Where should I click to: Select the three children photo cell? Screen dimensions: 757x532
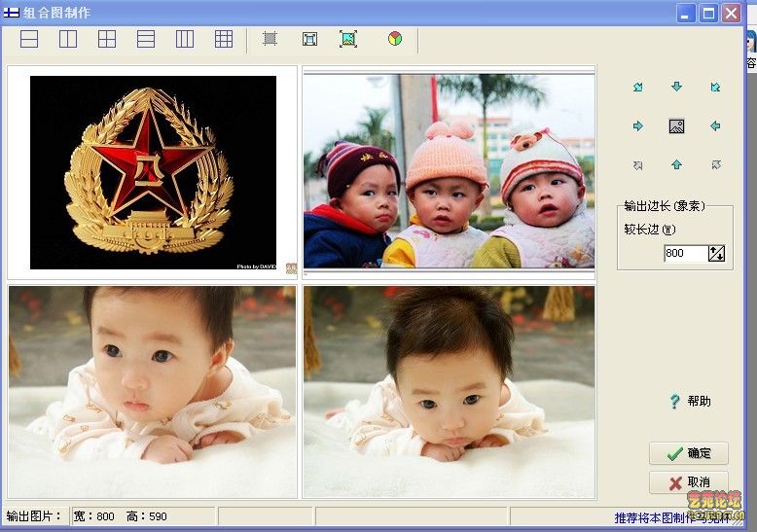[x=449, y=171]
